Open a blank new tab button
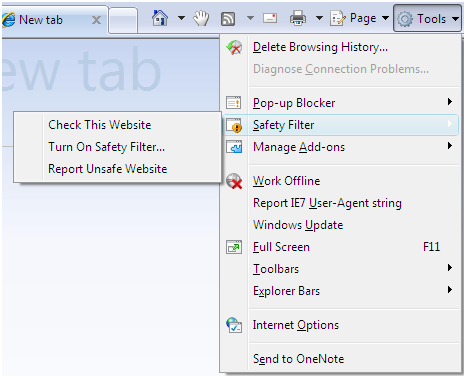Image resolution: width=466 pixels, height=378 pixels. coord(123,20)
